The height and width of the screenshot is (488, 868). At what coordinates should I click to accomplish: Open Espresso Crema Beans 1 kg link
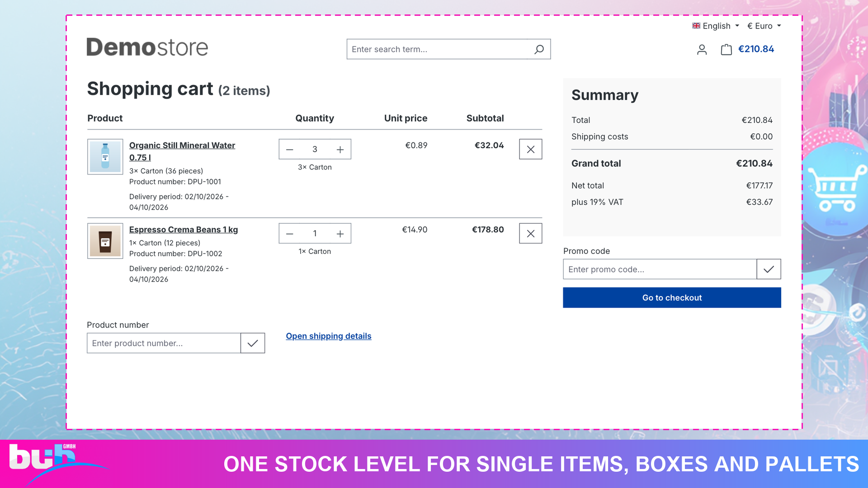click(184, 230)
